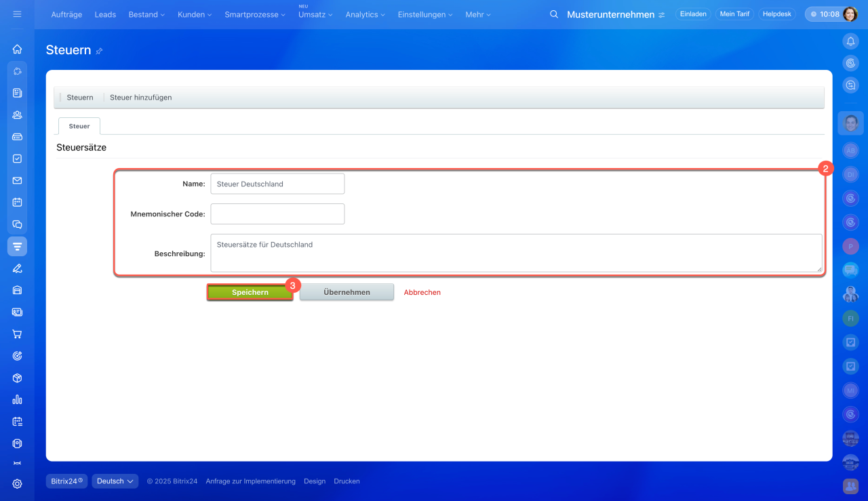Click the Abbrechen link
The height and width of the screenshot is (501, 868).
point(422,292)
